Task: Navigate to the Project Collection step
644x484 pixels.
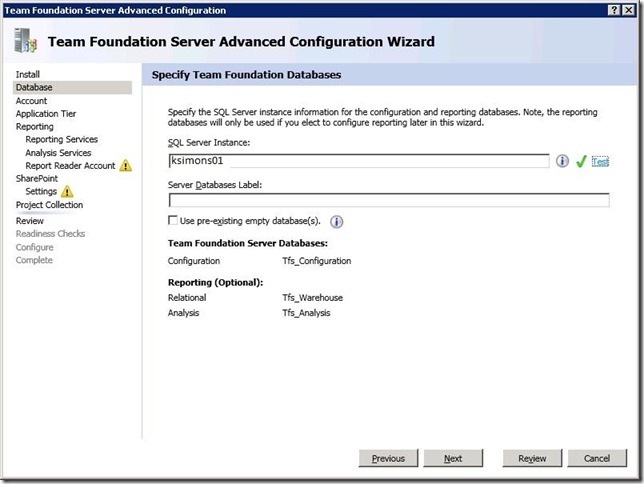Action: pos(49,205)
